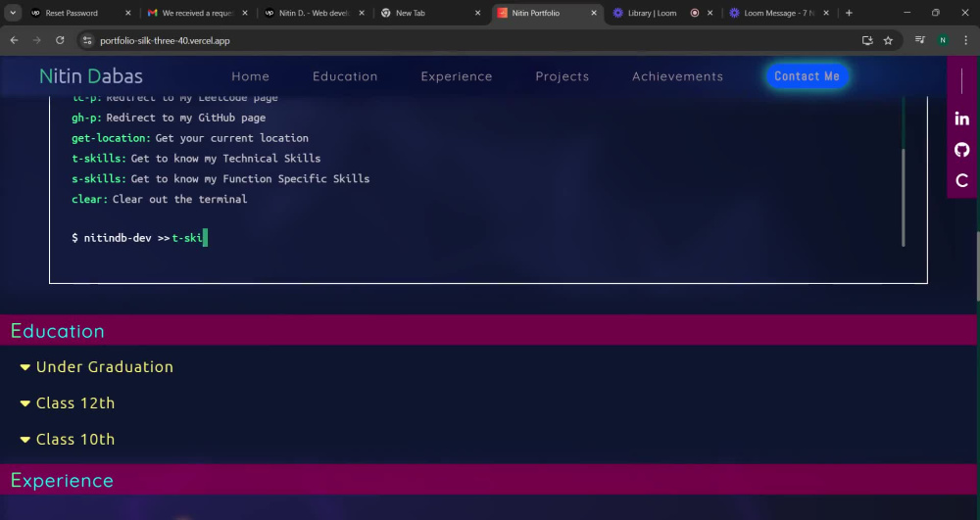Click the address bar URL
Viewport: 980px width, 520px height.
(x=165, y=40)
